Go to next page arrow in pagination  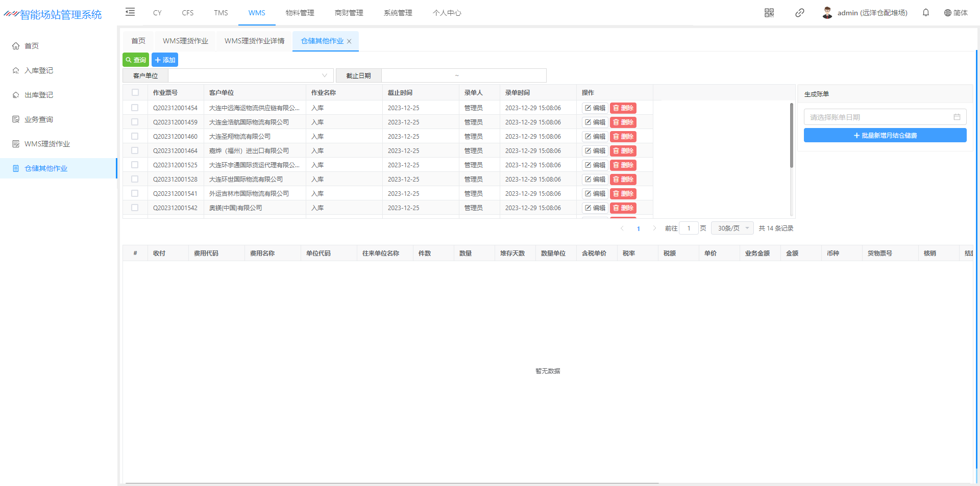654,228
